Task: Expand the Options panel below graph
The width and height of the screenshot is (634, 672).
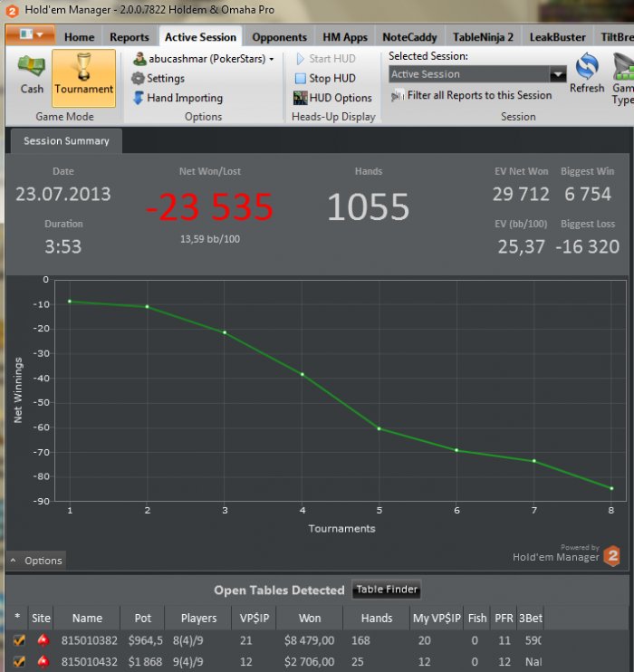Action: [36, 561]
